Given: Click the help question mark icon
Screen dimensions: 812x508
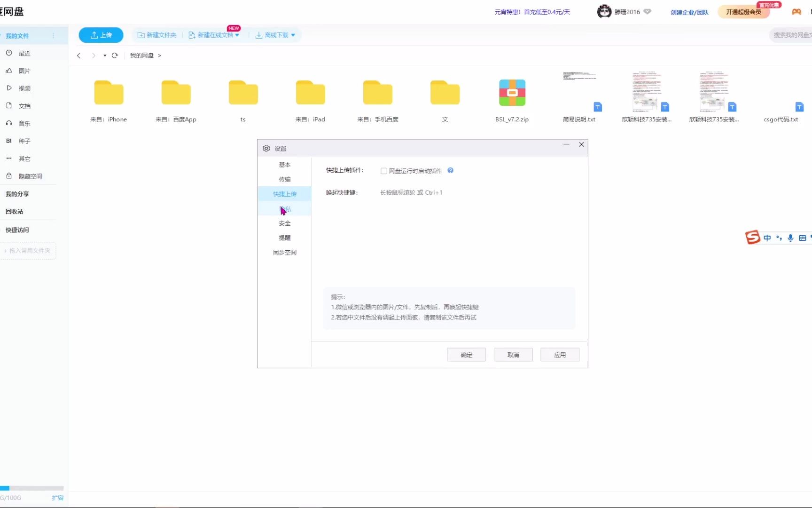Looking at the screenshot, I should 450,170.
